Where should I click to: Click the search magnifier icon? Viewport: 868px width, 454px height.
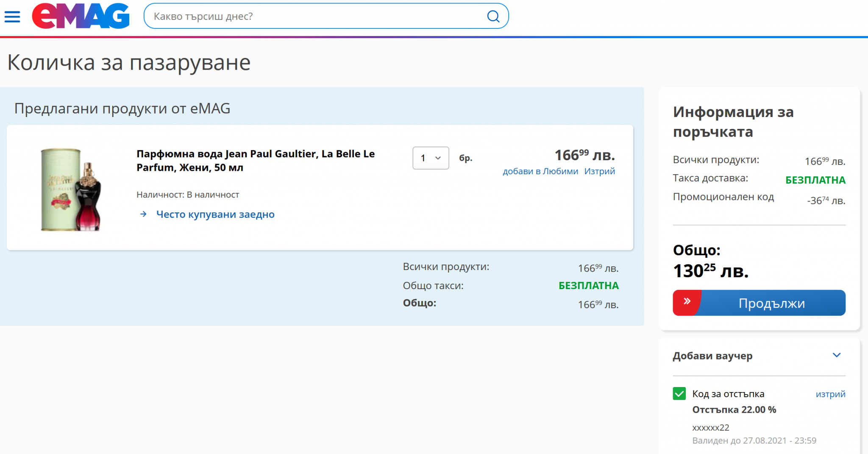493,17
